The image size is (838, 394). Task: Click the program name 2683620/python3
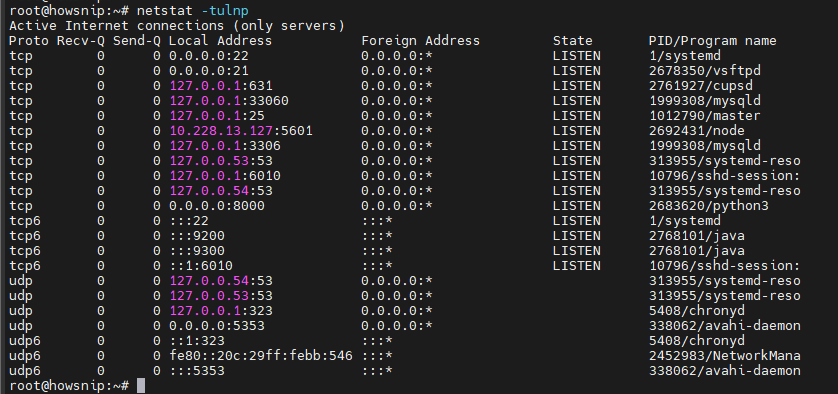tap(709, 205)
